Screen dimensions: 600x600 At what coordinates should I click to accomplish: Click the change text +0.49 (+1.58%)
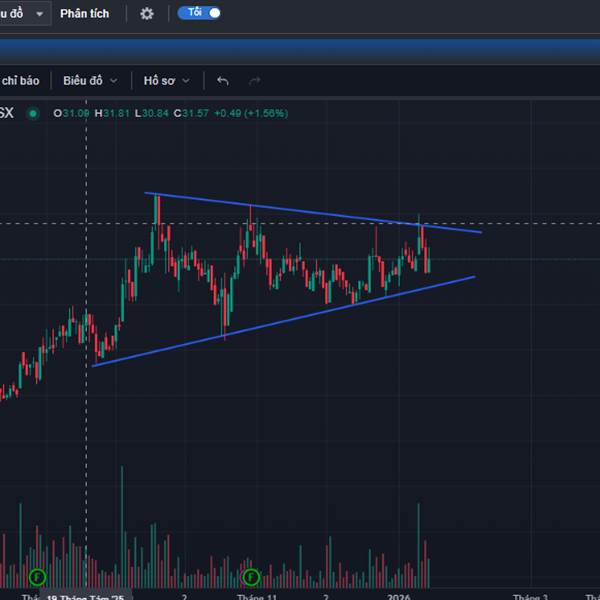pyautogui.click(x=251, y=113)
